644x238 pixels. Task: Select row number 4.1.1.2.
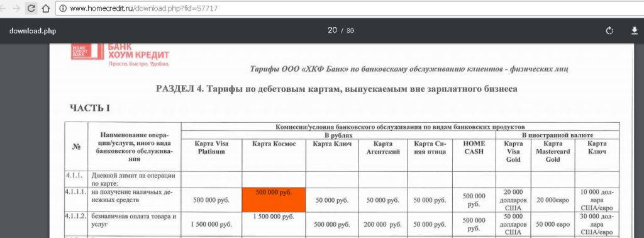point(76,216)
